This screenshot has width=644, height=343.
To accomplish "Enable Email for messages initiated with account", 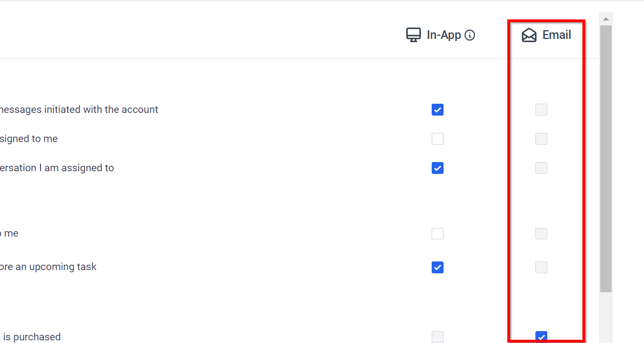I will [541, 110].
